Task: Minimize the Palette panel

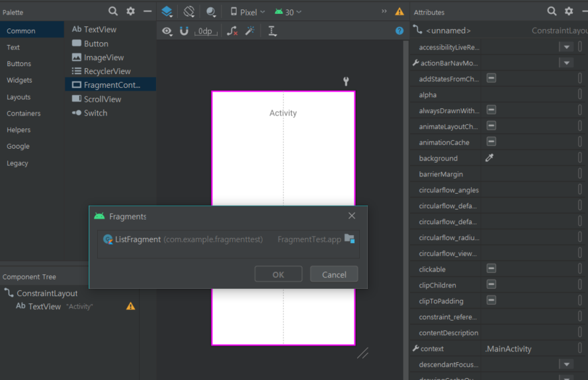Action: [x=147, y=11]
